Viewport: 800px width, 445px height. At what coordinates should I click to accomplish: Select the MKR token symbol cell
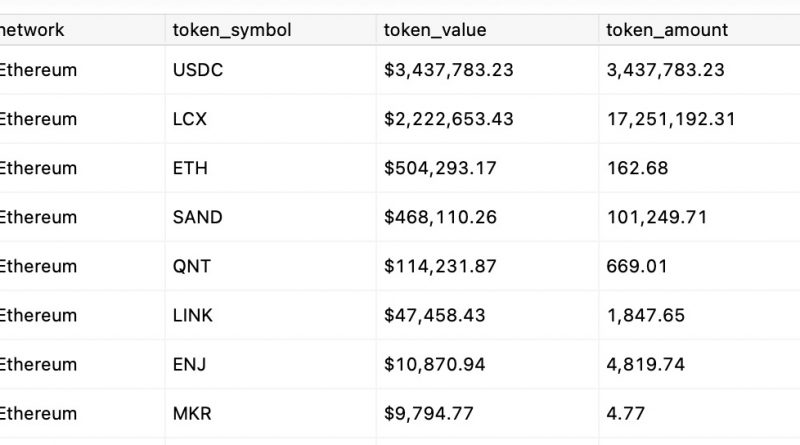pos(191,413)
